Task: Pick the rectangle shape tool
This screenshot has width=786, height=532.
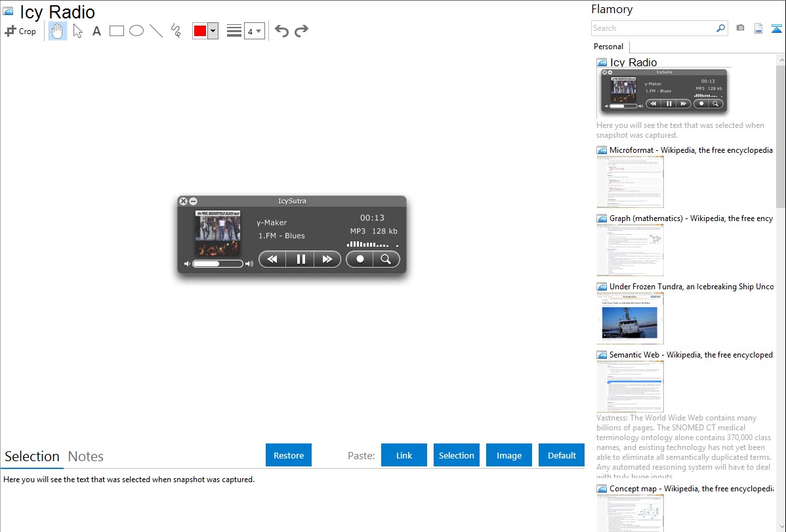Action: pyautogui.click(x=116, y=31)
